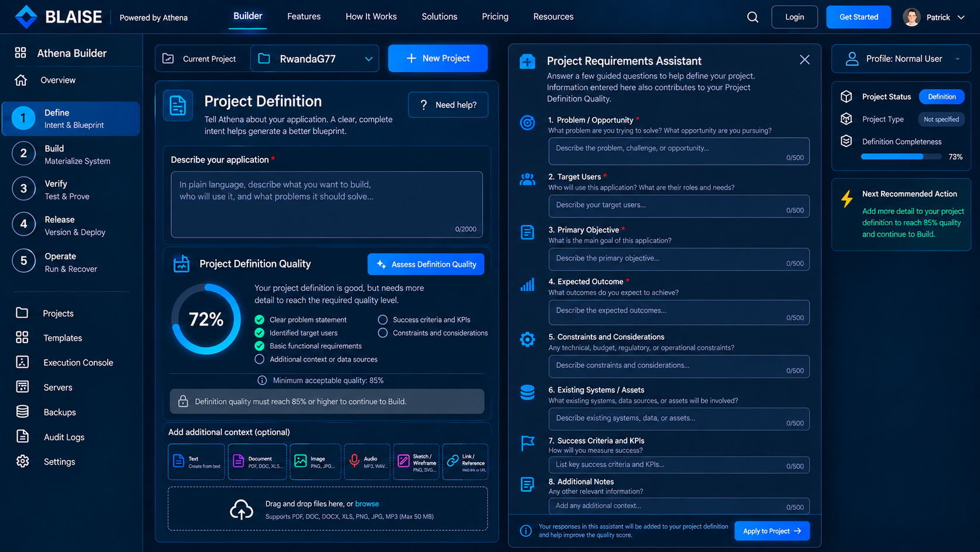Add Link / Reference context card
This screenshot has width=980, height=552.
[465, 462]
